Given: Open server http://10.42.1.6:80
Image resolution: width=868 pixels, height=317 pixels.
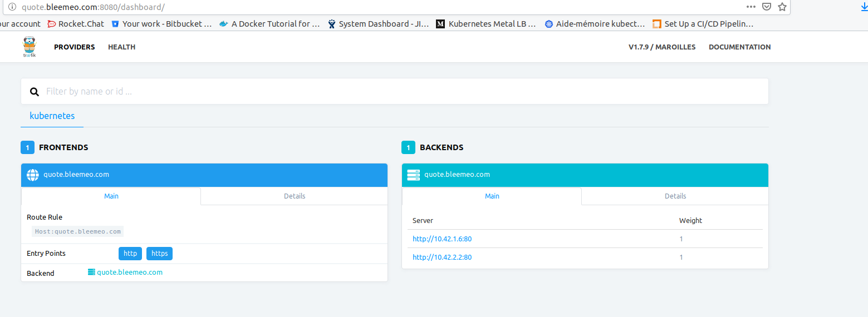Looking at the screenshot, I should [442, 239].
